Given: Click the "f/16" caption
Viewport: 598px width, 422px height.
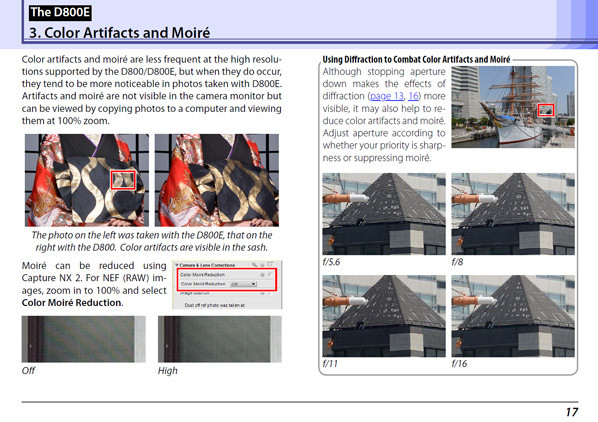Looking at the screenshot, I should click(459, 364).
